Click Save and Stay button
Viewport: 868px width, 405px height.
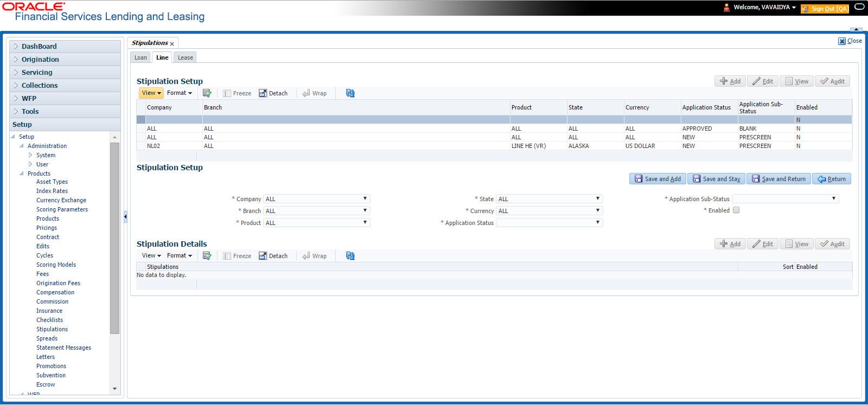716,179
